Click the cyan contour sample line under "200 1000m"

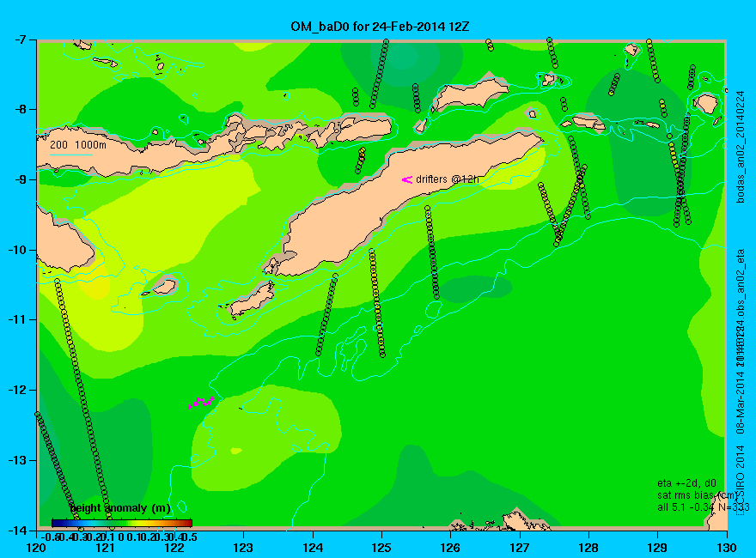click(70, 155)
